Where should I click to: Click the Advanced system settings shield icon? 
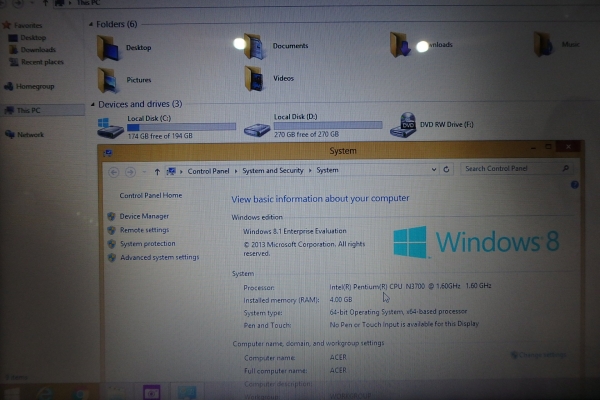[x=111, y=258]
